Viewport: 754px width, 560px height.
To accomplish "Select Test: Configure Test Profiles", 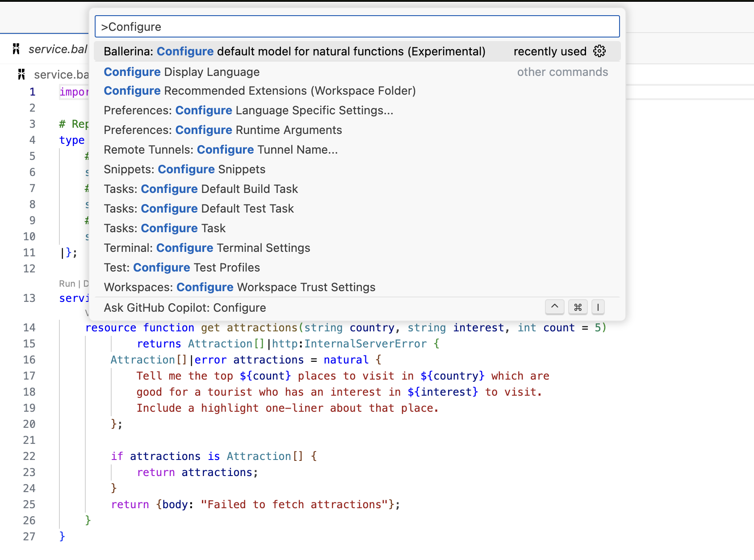I will [357, 267].
